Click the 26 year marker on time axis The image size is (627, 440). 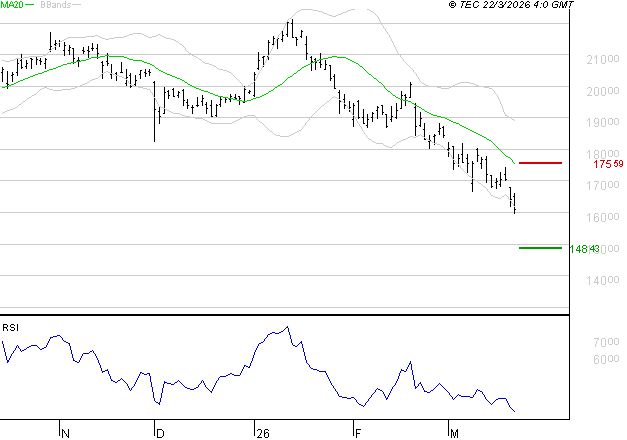[263, 433]
